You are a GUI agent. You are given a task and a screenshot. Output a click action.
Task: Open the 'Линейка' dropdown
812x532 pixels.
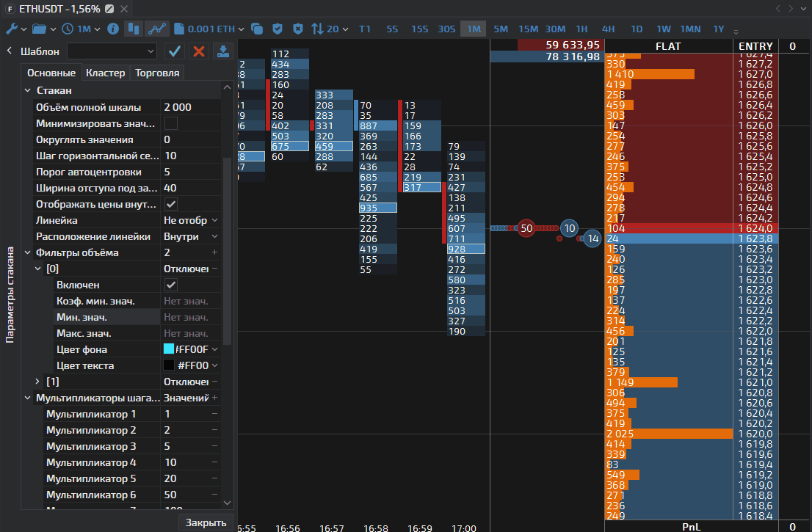[190, 220]
